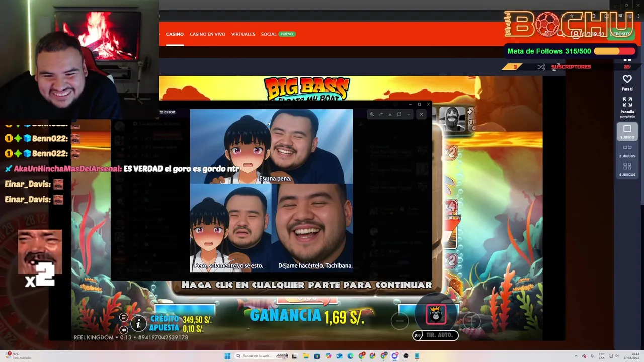
Task: Decrease the bet with the minus button
Action: [400, 321]
